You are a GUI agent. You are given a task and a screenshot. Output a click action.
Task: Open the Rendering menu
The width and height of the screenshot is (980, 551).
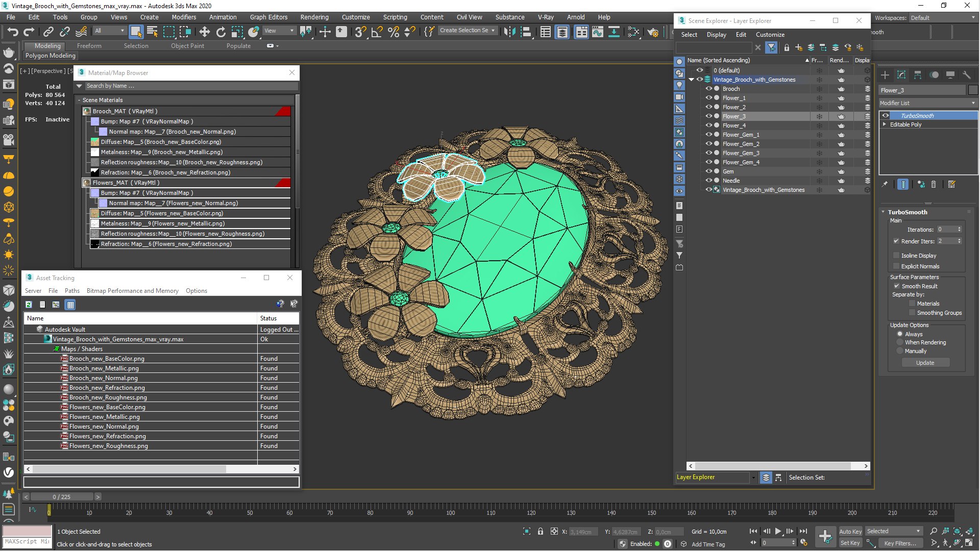coord(314,17)
